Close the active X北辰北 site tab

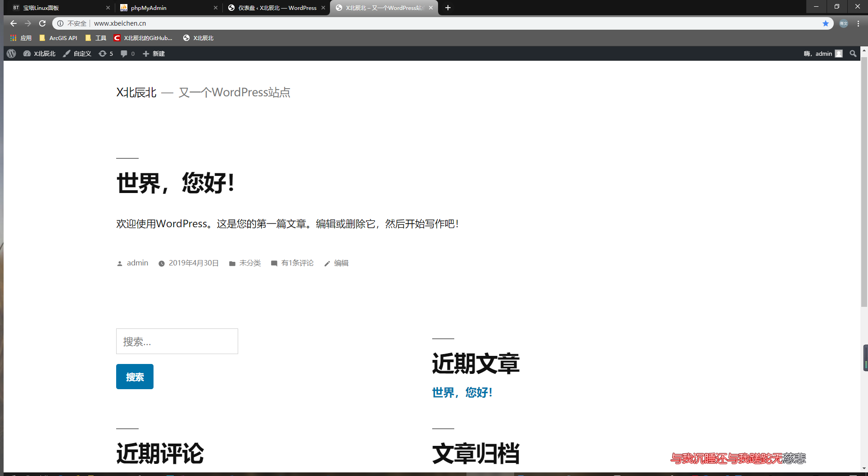coord(431,8)
